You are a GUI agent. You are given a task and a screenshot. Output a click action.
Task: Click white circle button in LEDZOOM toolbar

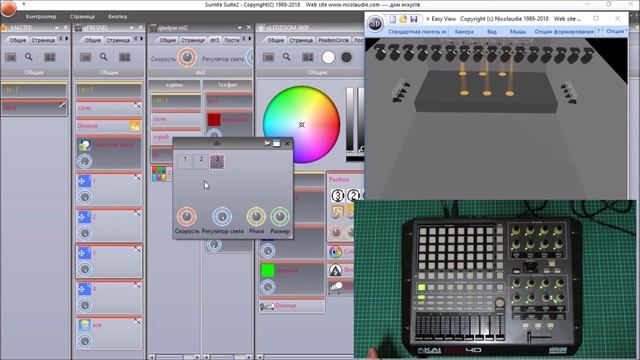[328, 58]
